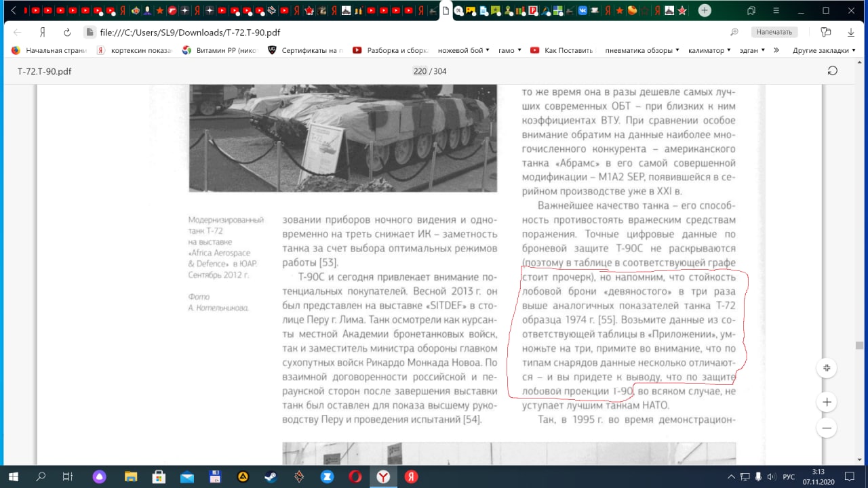
Task: Switch to the VK tab
Action: pos(583,10)
